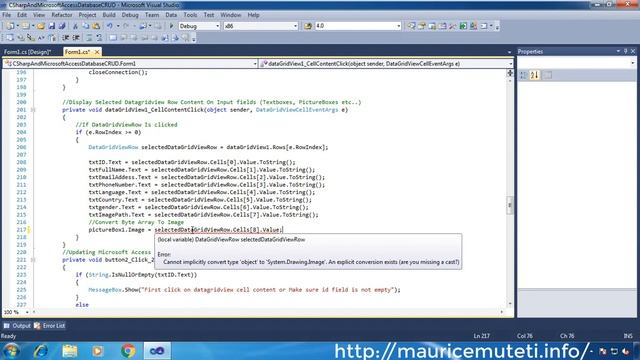
Task: Click the Find in Files icon
Action: pos(308,26)
